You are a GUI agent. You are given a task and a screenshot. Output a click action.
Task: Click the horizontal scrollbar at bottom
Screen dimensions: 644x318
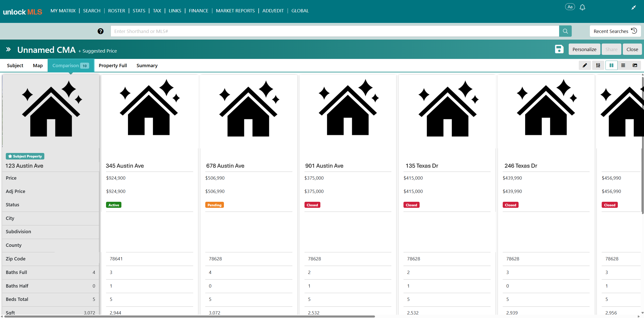point(189,316)
